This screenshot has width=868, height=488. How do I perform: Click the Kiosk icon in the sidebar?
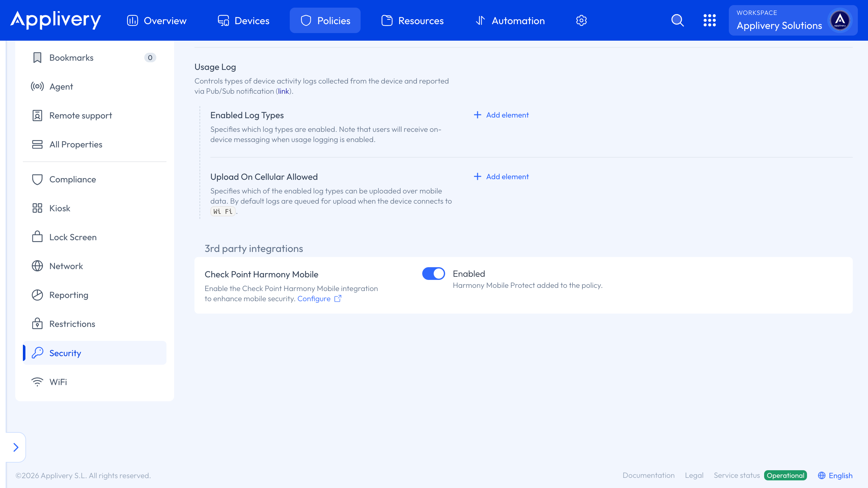pos(37,208)
